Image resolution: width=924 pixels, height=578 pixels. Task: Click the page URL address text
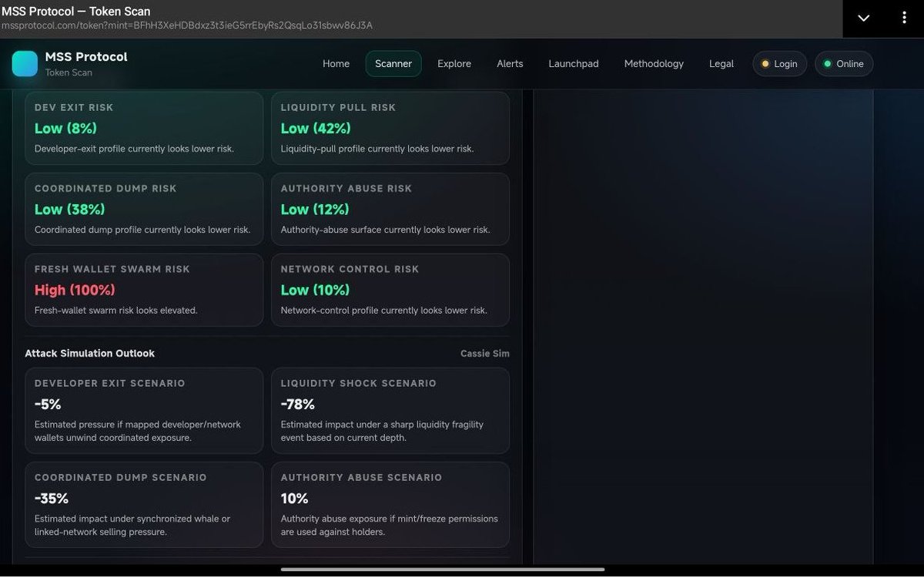click(187, 25)
